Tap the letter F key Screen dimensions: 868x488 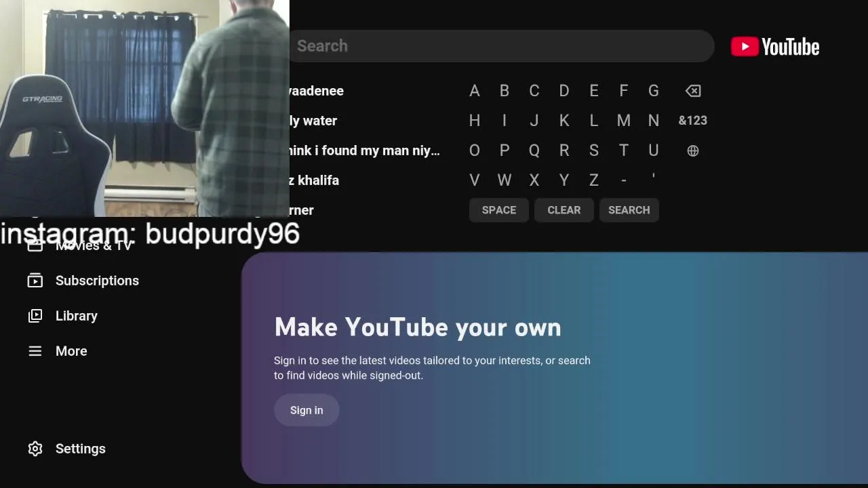pyautogui.click(x=624, y=91)
